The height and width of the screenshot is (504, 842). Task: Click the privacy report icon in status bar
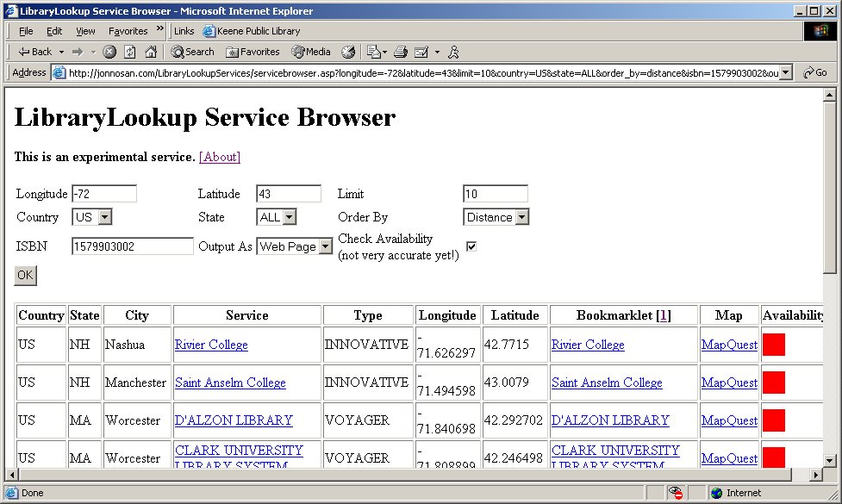(675, 493)
